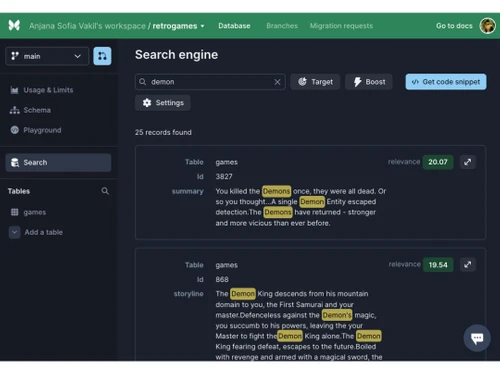Open the Schema page
This screenshot has width=500, height=375.
coord(31,110)
